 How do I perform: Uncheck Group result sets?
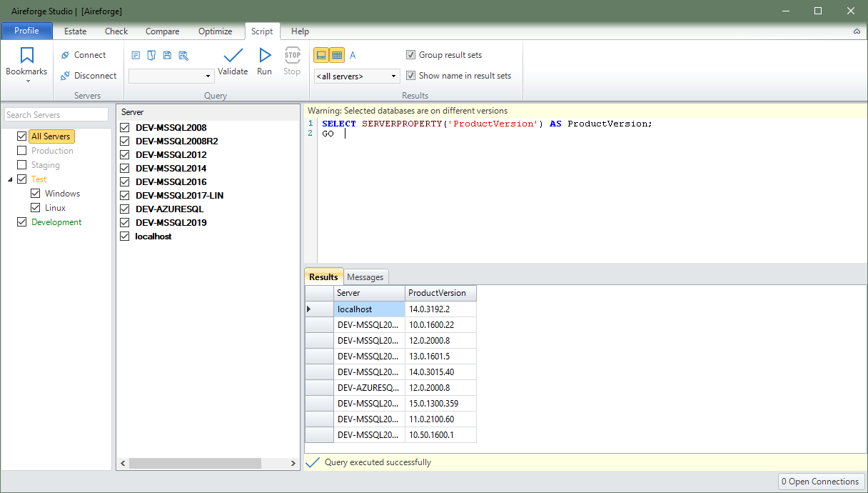[x=411, y=54]
